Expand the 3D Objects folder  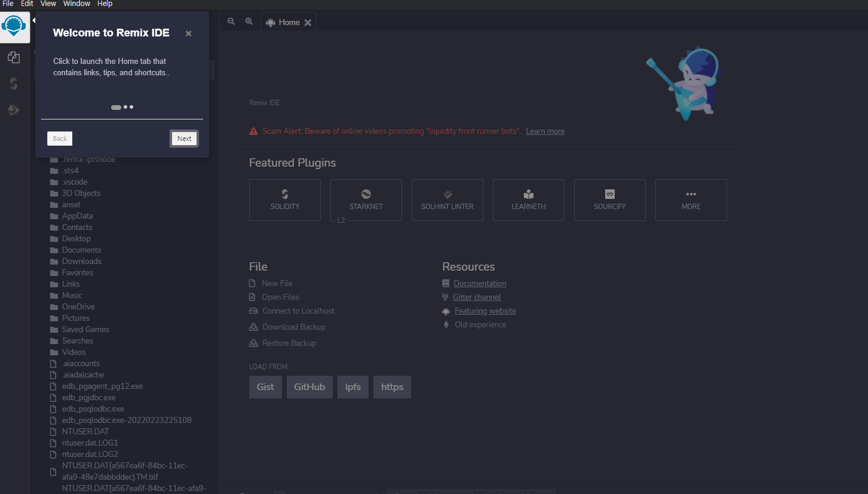pos(81,194)
